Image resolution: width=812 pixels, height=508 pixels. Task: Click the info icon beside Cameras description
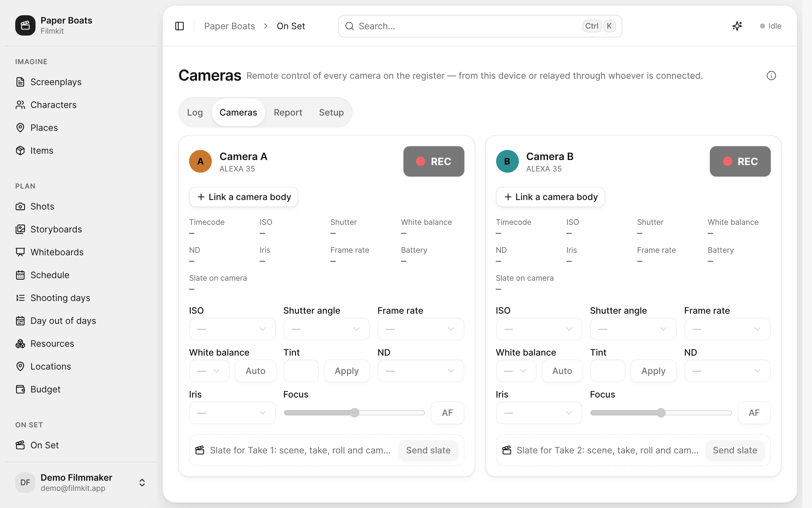coord(771,76)
